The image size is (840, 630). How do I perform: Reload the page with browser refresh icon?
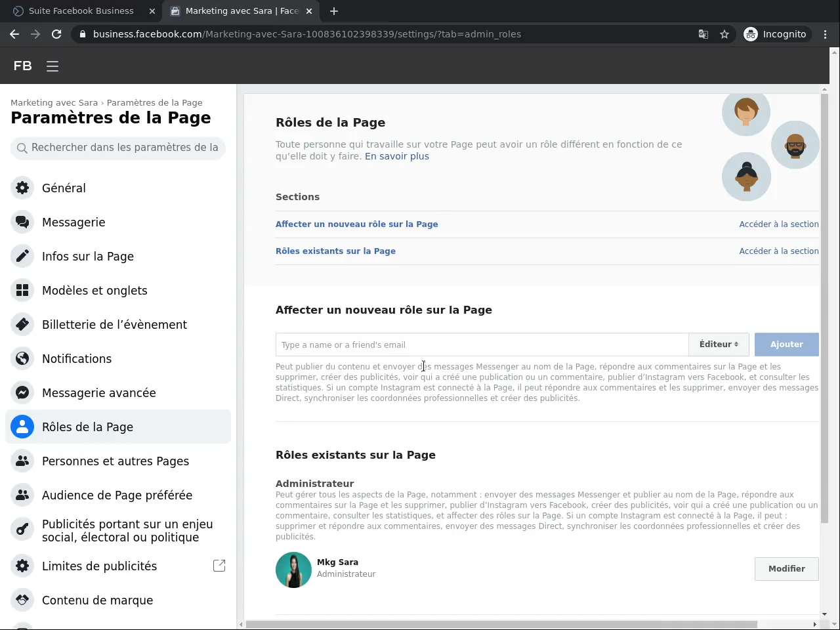[56, 34]
